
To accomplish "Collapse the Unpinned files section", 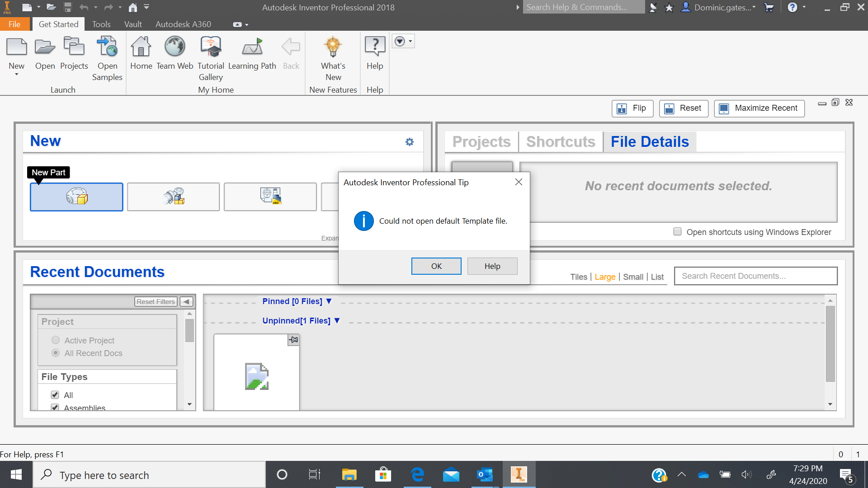I will coord(337,321).
